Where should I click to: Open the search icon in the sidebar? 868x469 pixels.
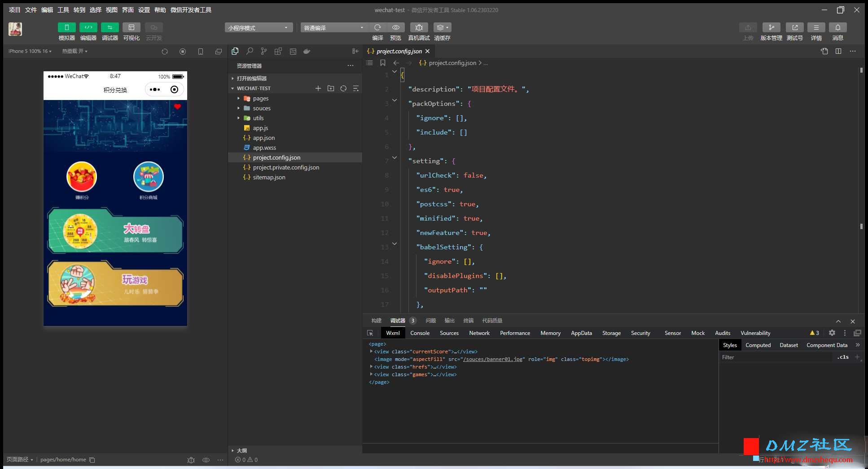coord(250,51)
